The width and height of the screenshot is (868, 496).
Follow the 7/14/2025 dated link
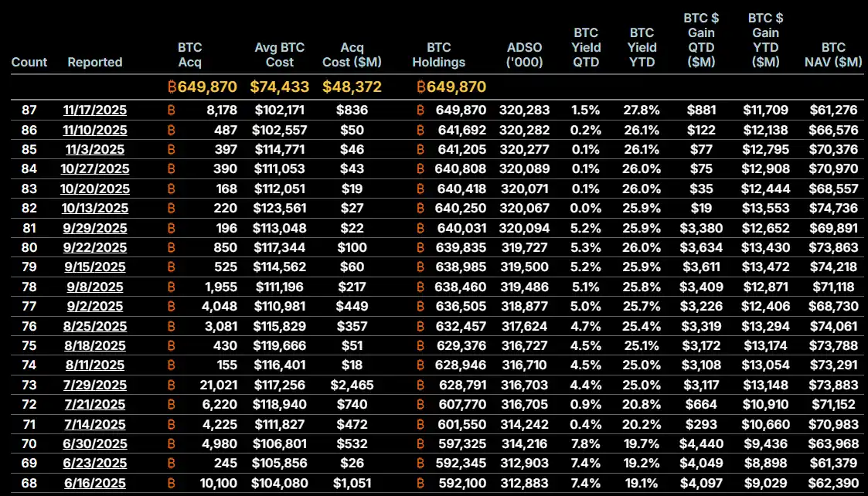(x=94, y=424)
